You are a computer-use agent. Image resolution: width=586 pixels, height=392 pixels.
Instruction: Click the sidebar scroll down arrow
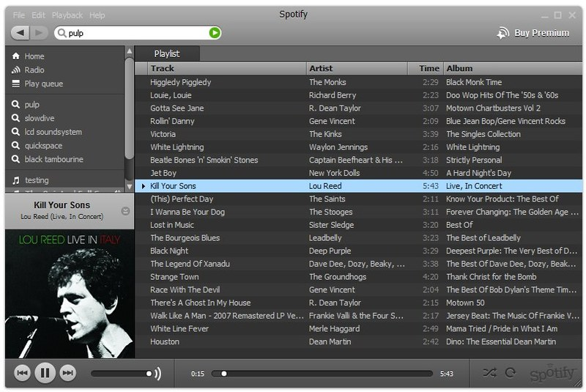130,186
